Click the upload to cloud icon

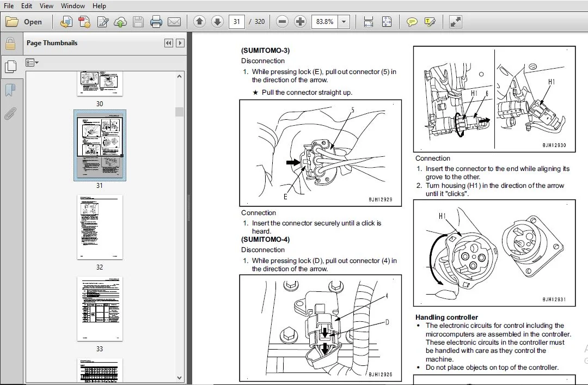coord(120,22)
